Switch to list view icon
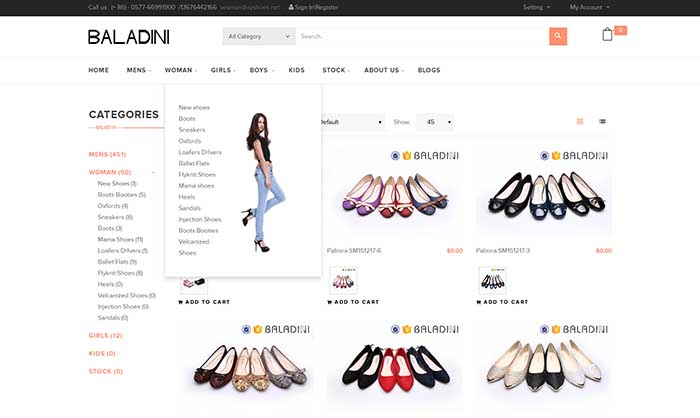 tap(602, 121)
